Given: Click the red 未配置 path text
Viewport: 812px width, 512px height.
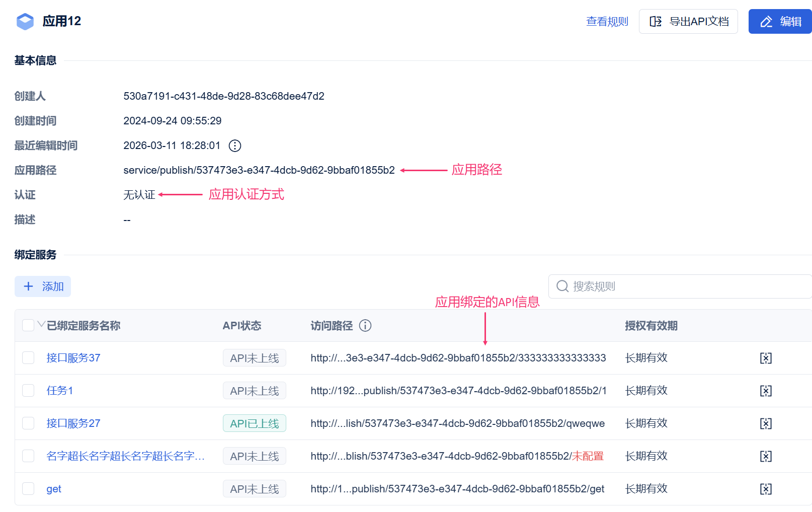Looking at the screenshot, I should (588, 456).
